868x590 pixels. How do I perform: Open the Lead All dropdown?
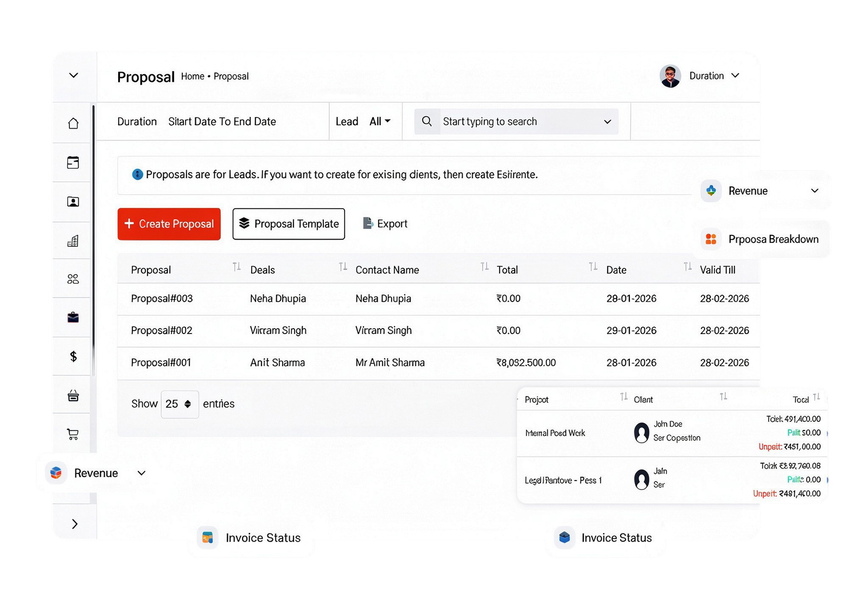coord(380,121)
